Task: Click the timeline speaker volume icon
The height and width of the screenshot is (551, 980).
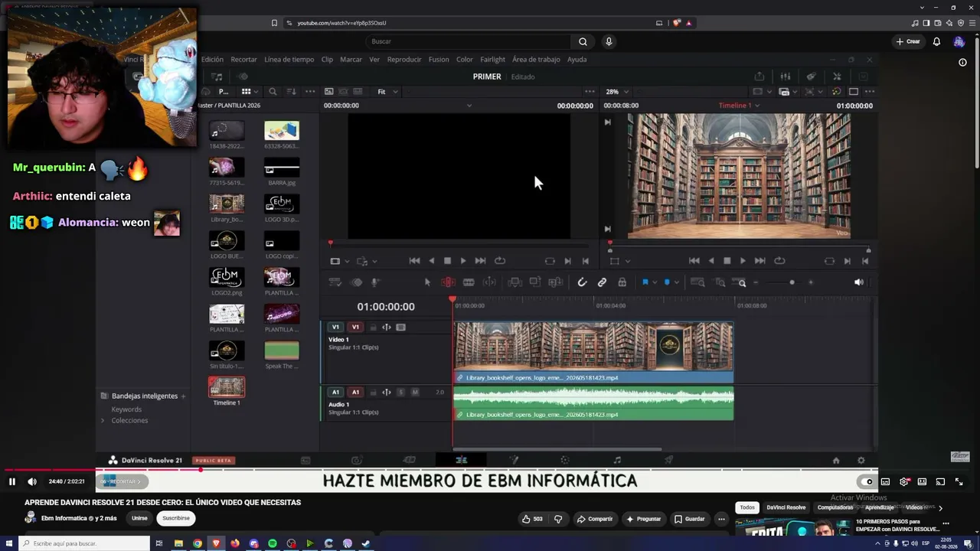Action: click(858, 282)
